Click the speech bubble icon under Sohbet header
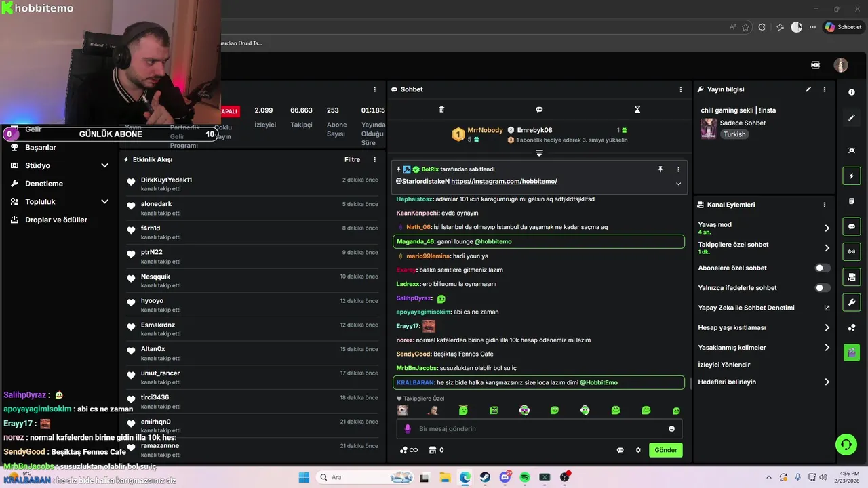Viewport: 868px width, 488px height. click(x=539, y=109)
